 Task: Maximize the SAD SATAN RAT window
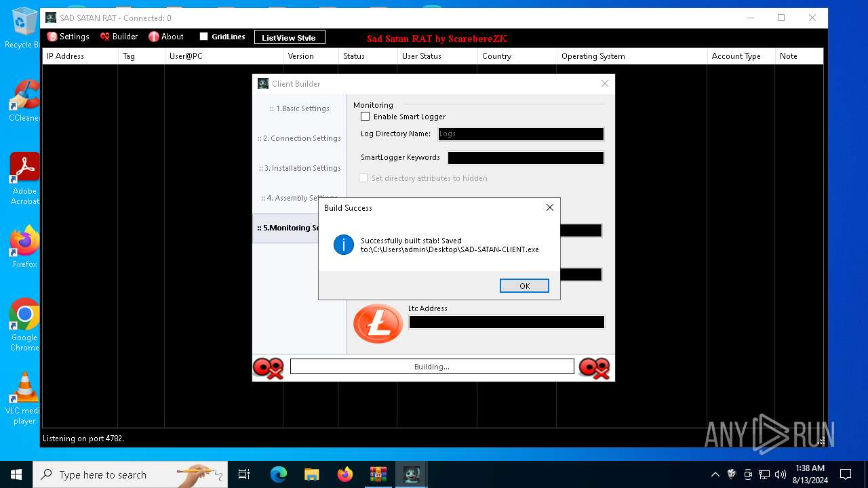coord(781,18)
